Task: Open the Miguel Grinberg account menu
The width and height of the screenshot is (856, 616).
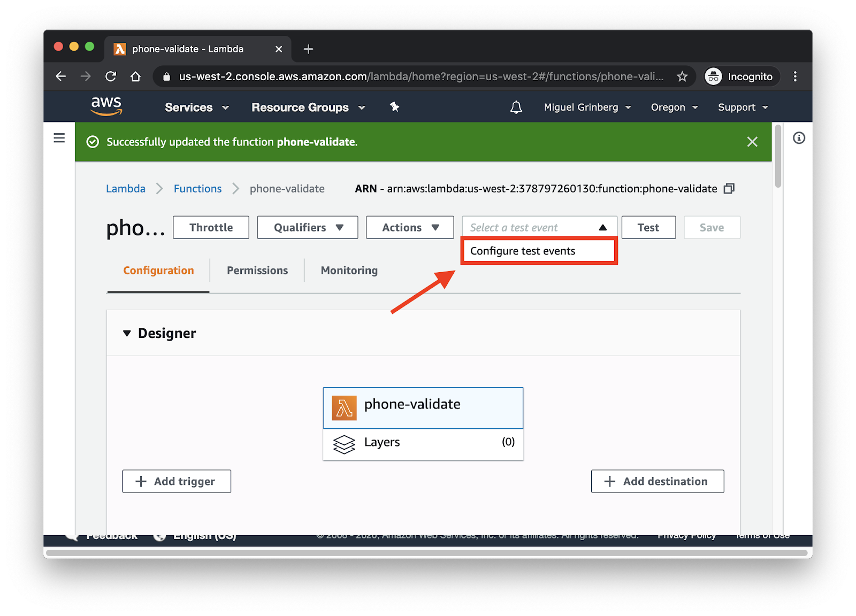Action: (587, 107)
